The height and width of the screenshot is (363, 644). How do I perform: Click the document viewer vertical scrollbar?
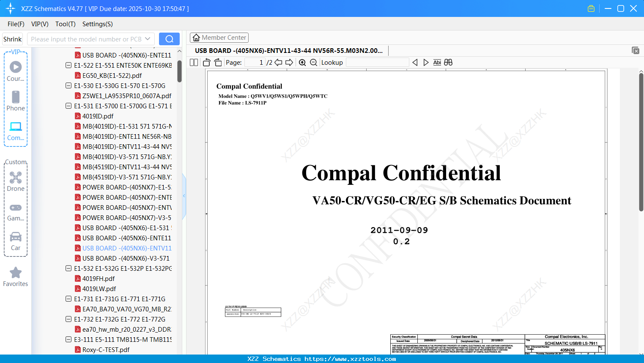(x=641, y=142)
